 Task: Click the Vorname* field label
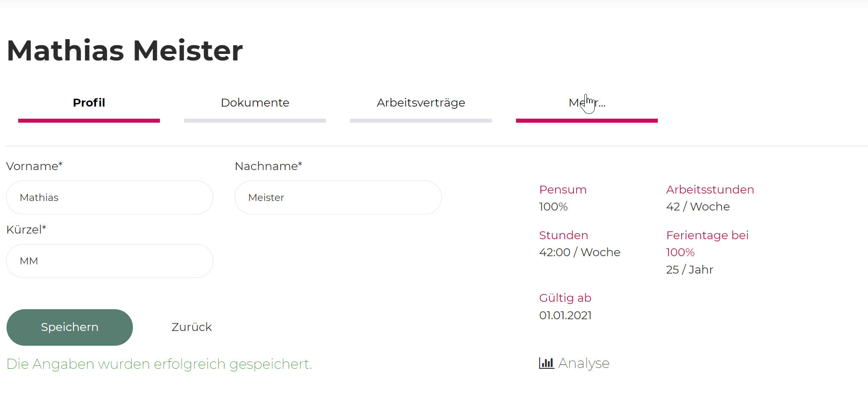click(x=34, y=166)
